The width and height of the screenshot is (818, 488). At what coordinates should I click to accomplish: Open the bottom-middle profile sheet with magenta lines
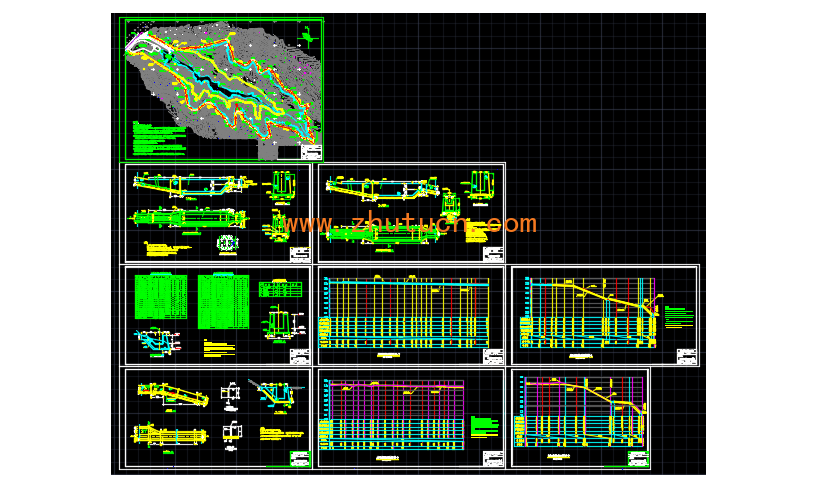click(x=410, y=417)
